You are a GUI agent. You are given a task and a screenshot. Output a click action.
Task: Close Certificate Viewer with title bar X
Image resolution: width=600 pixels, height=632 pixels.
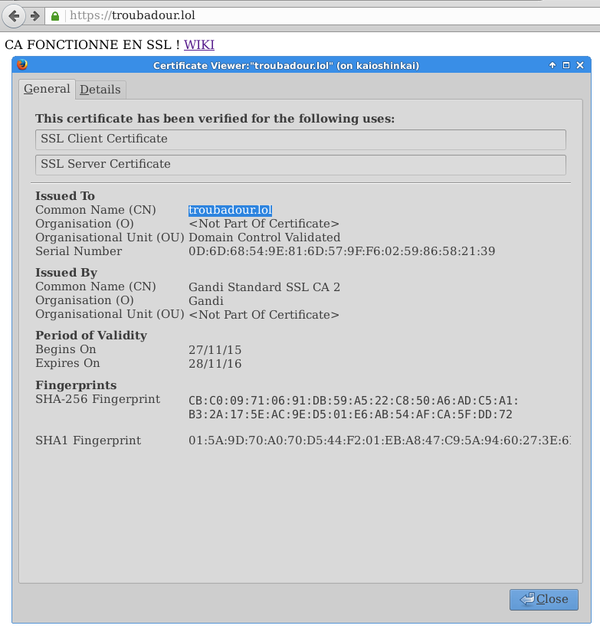[581, 65]
